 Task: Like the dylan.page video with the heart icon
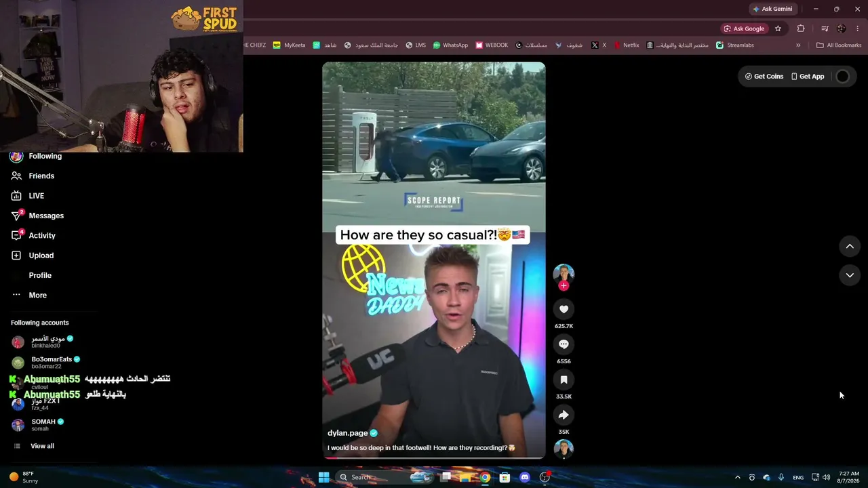coord(564,309)
